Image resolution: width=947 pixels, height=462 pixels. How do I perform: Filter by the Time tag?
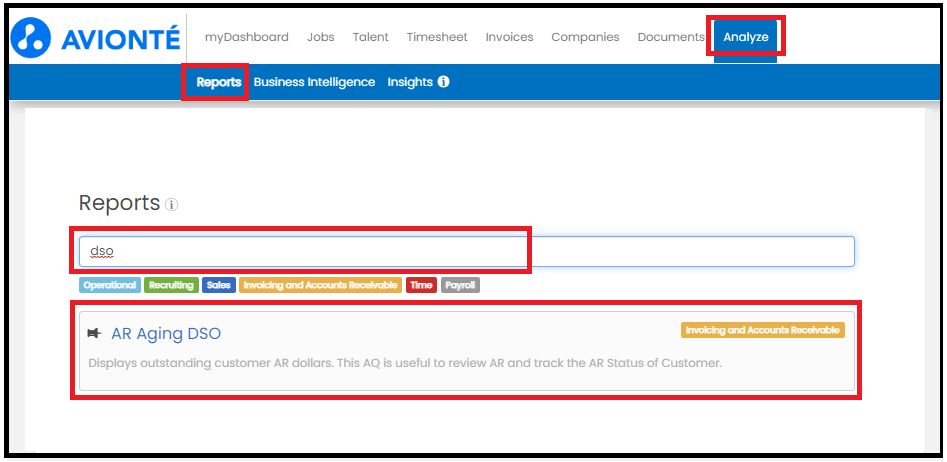click(x=422, y=285)
